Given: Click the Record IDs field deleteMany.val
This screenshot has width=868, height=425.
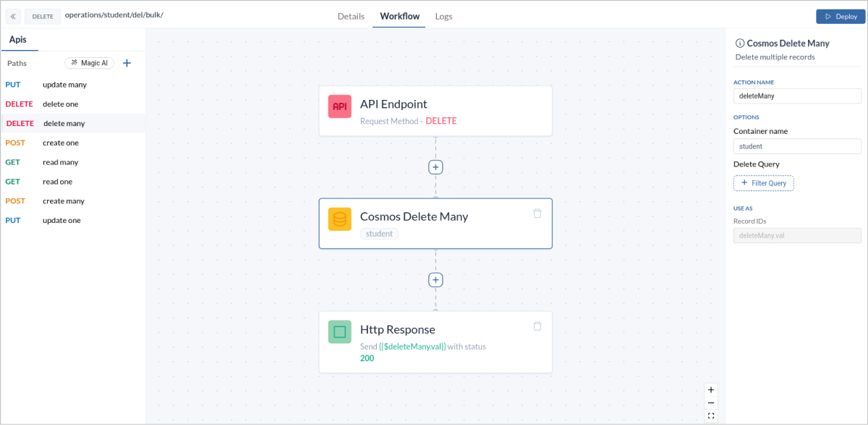Looking at the screenshot, I should point(797,236).
